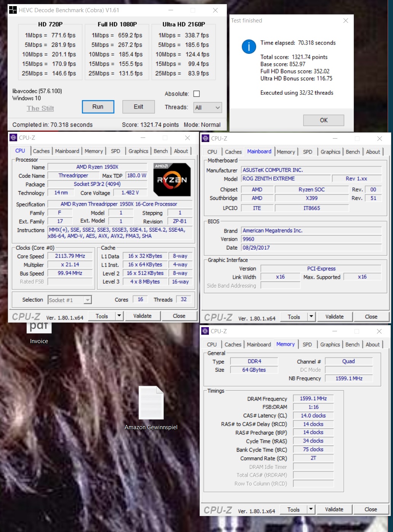The height and width of the screenshot is (532, 393).
Task: Click the Score 1321.74 points status text
Action: pos(150,125)
